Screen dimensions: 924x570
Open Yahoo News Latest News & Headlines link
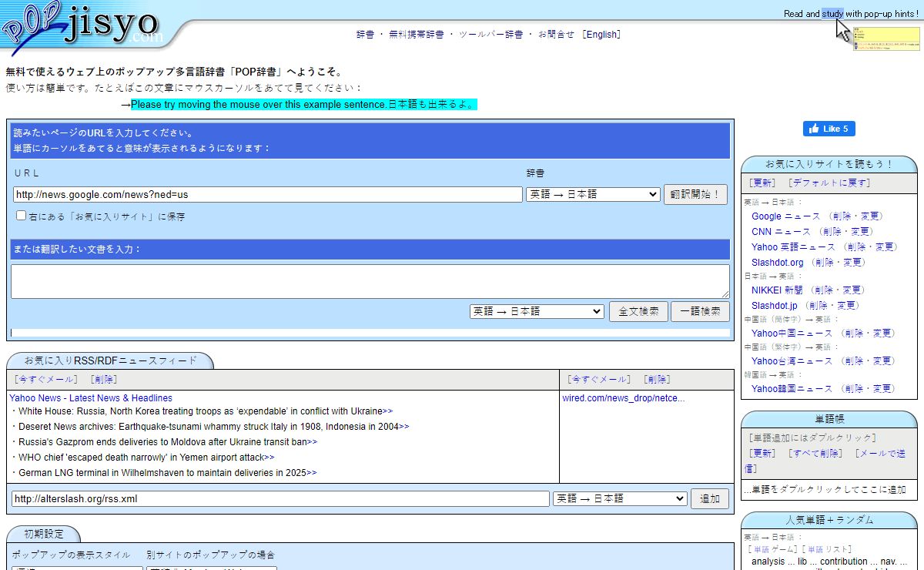pos(91,398)
